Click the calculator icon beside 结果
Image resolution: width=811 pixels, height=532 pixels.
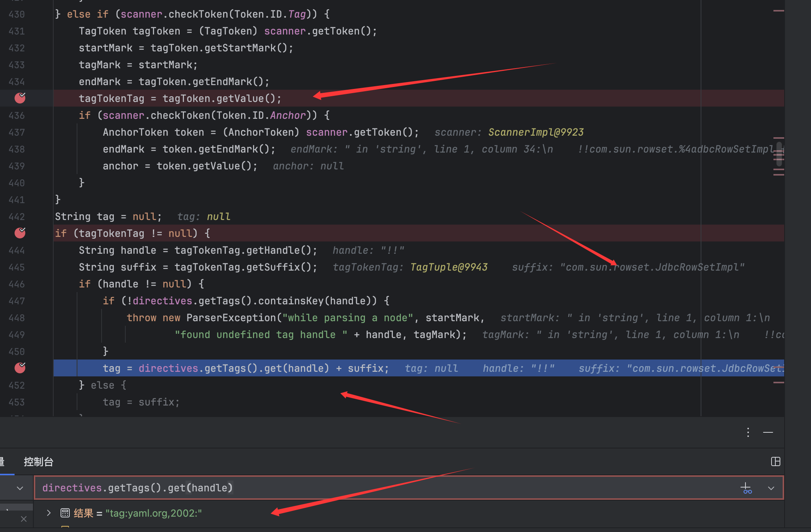pyautogui.click(x=65, y=513)
